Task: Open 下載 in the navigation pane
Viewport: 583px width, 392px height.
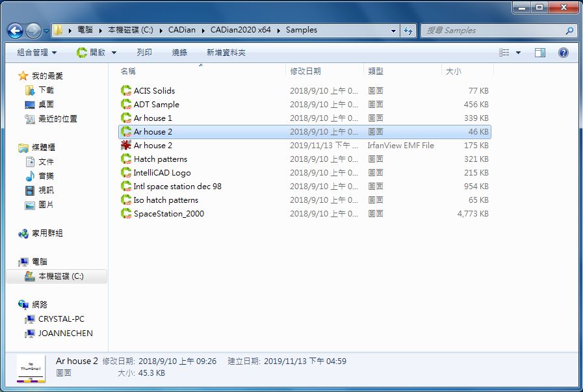Action: pos(40,90)
